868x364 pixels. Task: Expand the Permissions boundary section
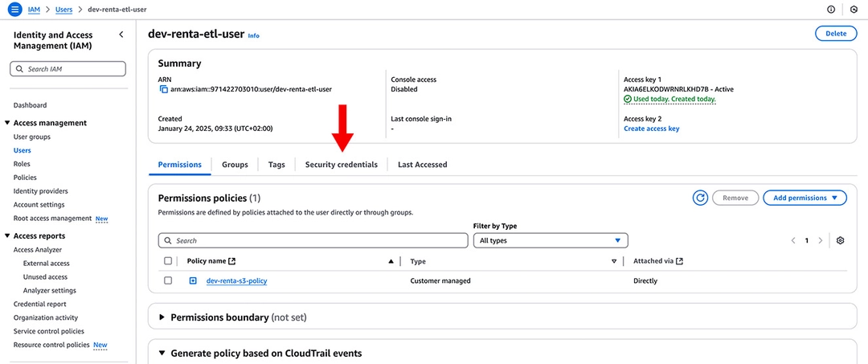tap(162, 317)
